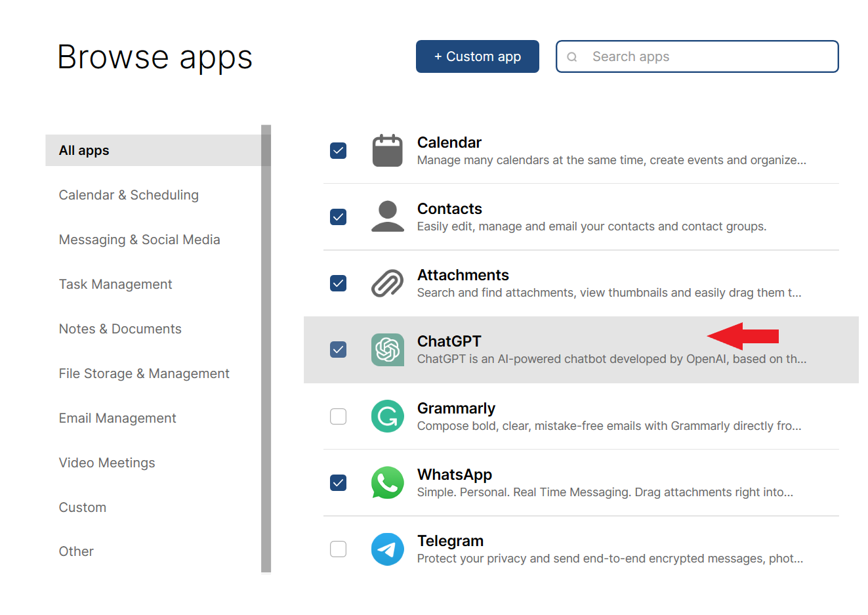Show Notes & Documents apps
Viewport: 868px width, 615px height.
click(120, 329)
